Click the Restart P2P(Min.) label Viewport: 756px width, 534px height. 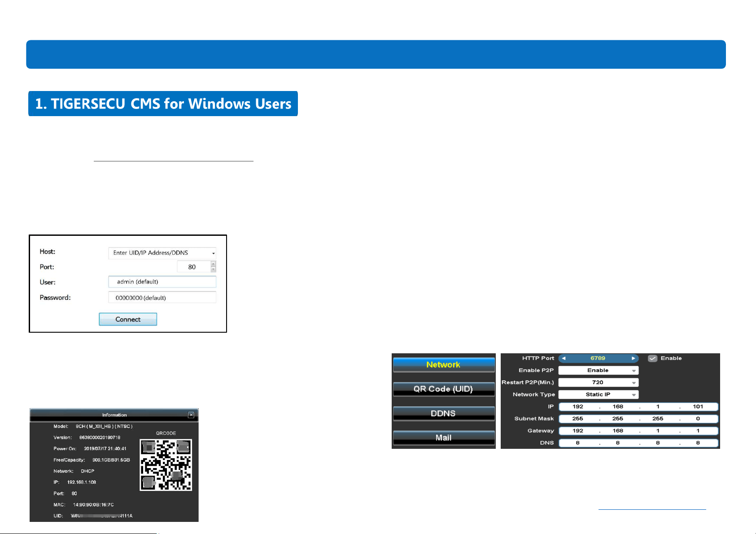[528, 382]
